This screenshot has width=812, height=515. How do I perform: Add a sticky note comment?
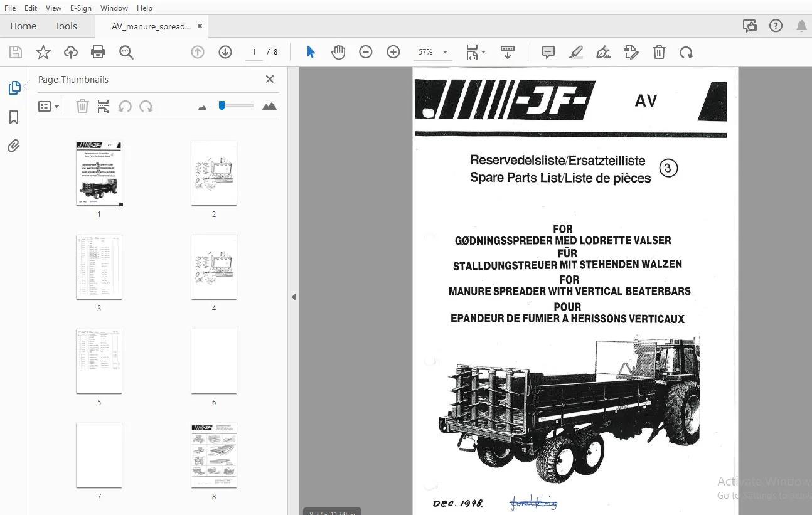pyautogui.click(x=548, y=52)
